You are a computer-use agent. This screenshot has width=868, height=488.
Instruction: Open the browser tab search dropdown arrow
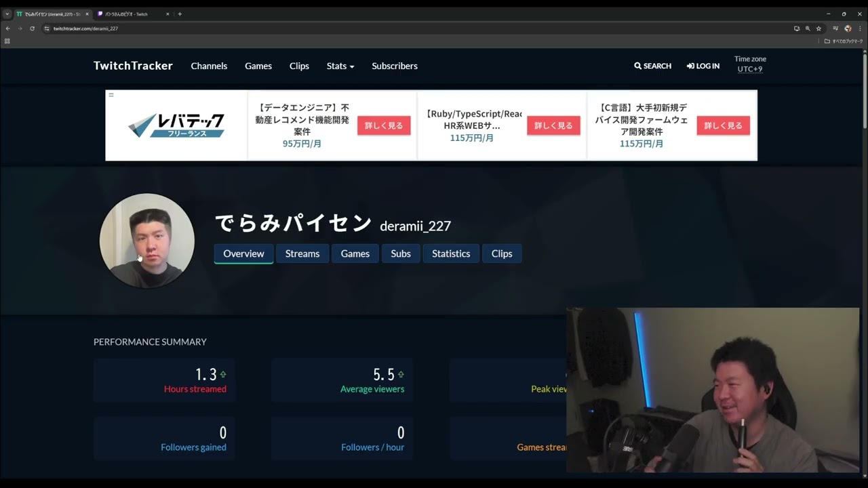(x=7, y=14)
